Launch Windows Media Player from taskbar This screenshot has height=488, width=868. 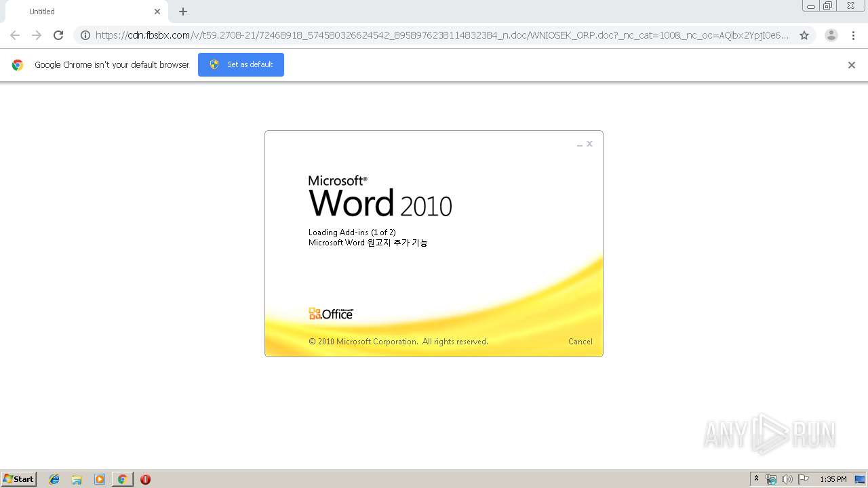pos(100,479)
